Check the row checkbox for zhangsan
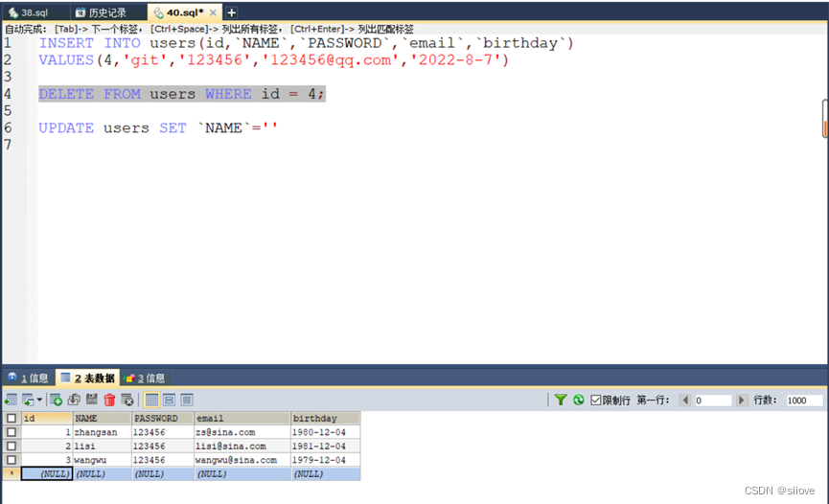The height and width of the screenshot is (504, 829). (x=12, y=432)
